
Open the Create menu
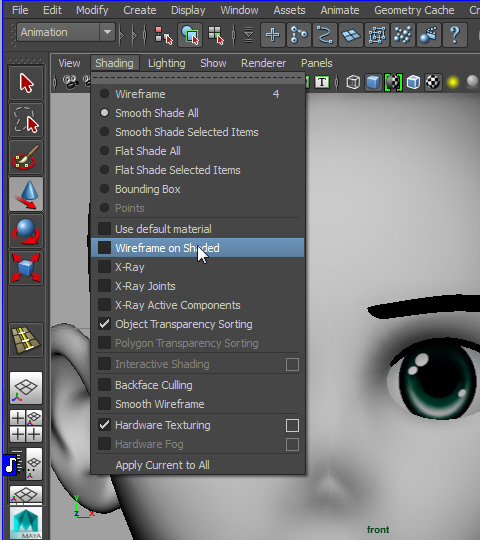click(139, 10)
